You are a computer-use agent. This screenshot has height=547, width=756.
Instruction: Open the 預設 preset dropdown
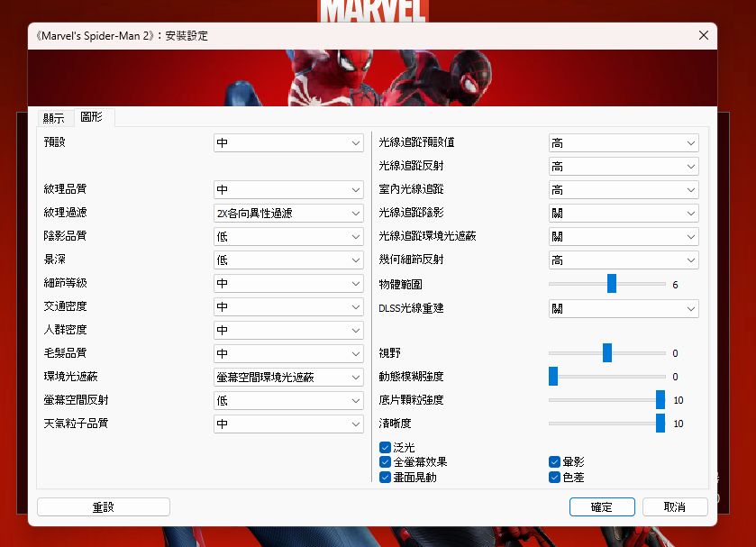click(x=288, y=142)
